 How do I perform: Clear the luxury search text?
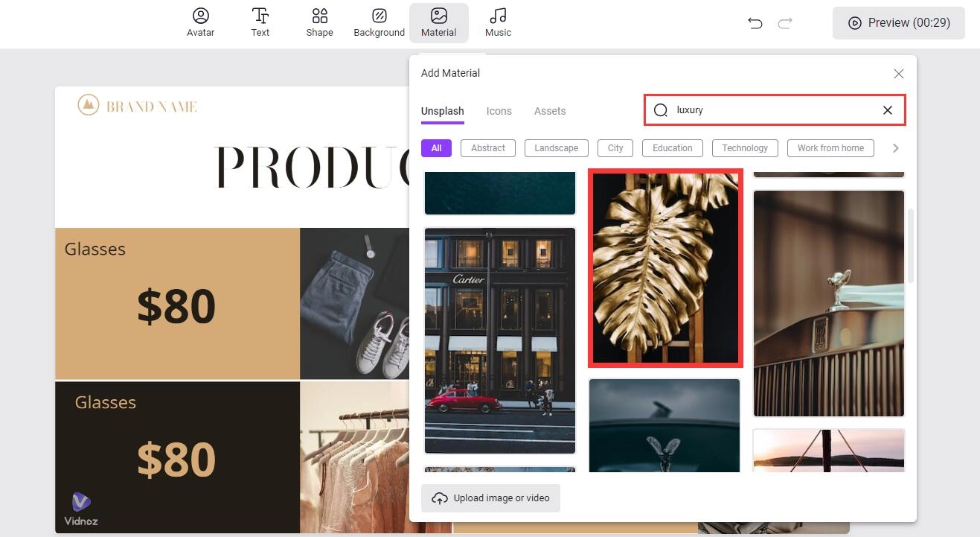pos(887,110)
